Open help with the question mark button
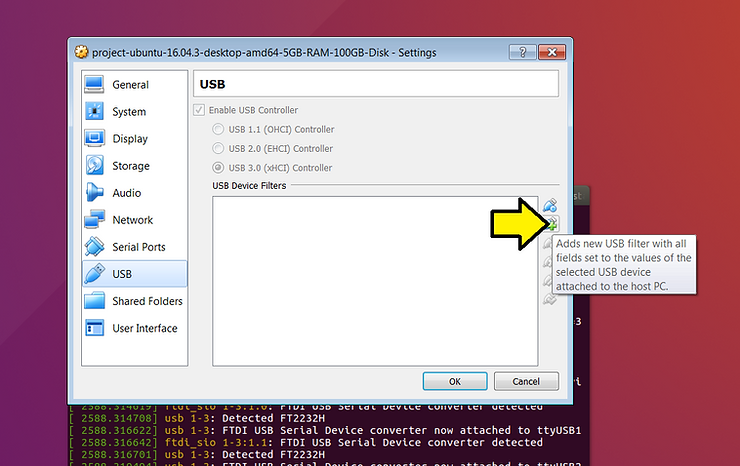This screenshot has width=740, height=466. click(x=522, y=52)
